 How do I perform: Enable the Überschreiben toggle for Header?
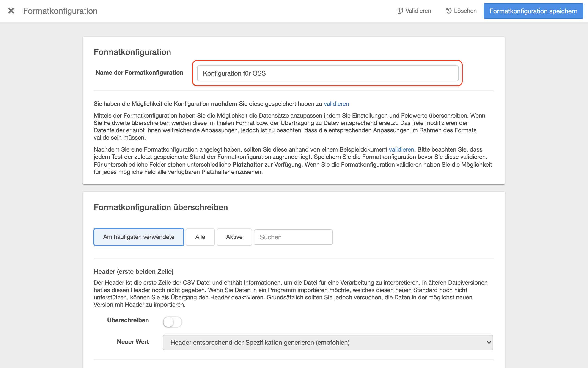(172, 322)
